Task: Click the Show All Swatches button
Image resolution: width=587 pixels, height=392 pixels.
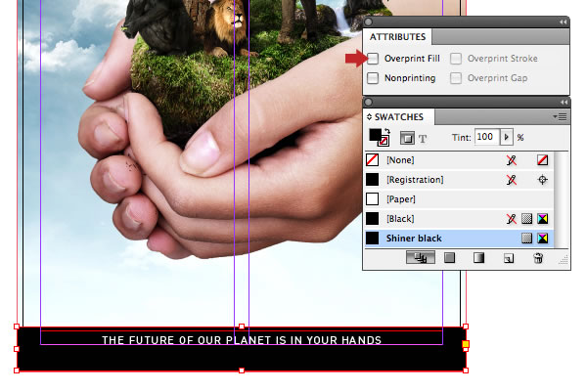Action: tap(421, 257)
